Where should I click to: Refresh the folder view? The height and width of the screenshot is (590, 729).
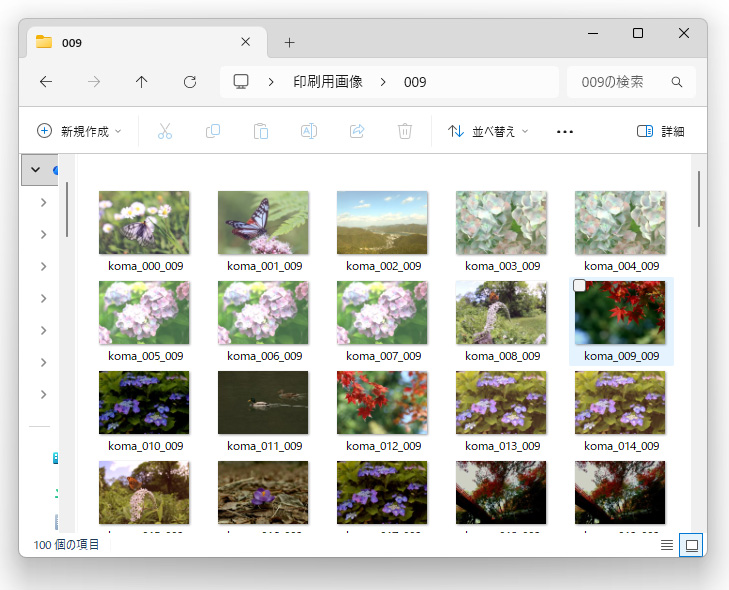pos(190,82)
